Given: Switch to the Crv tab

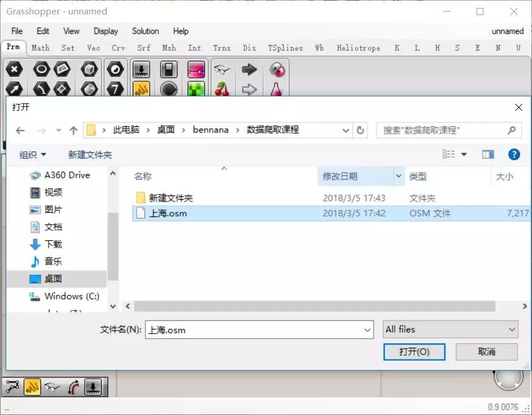Looking at the screenshot, I should [x=118, y=48].
